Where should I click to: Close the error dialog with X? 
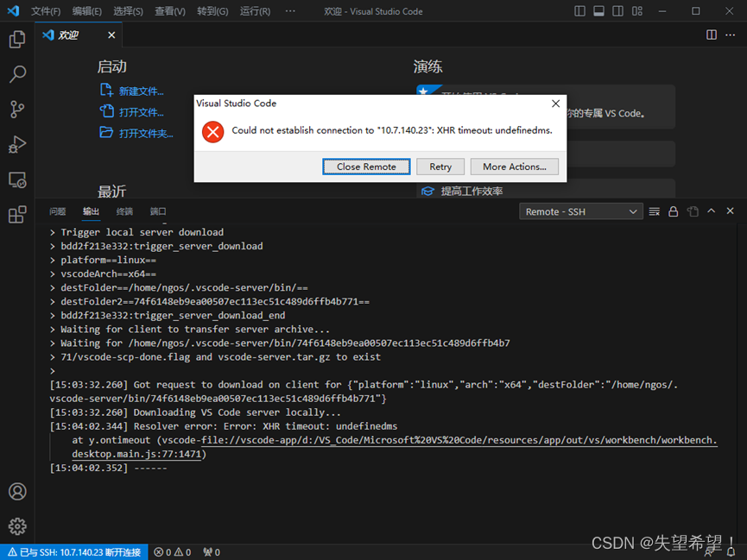pos(555,104)
